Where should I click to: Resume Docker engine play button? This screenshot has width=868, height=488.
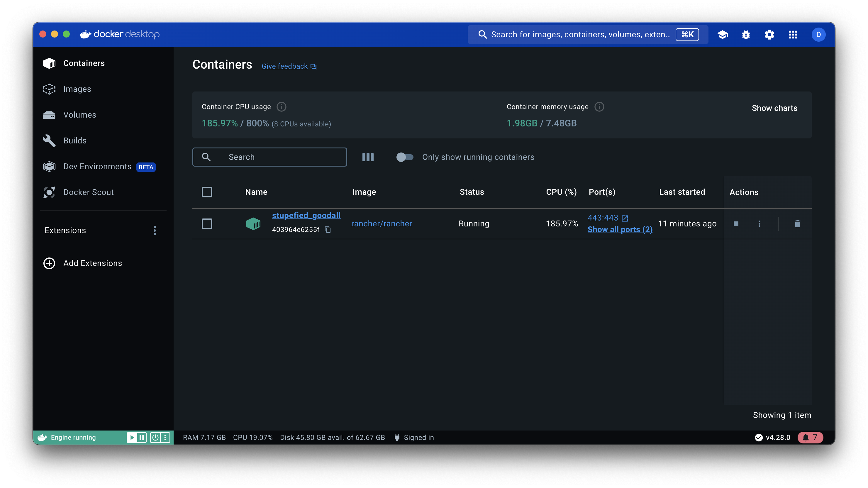(x=132, y=438)
